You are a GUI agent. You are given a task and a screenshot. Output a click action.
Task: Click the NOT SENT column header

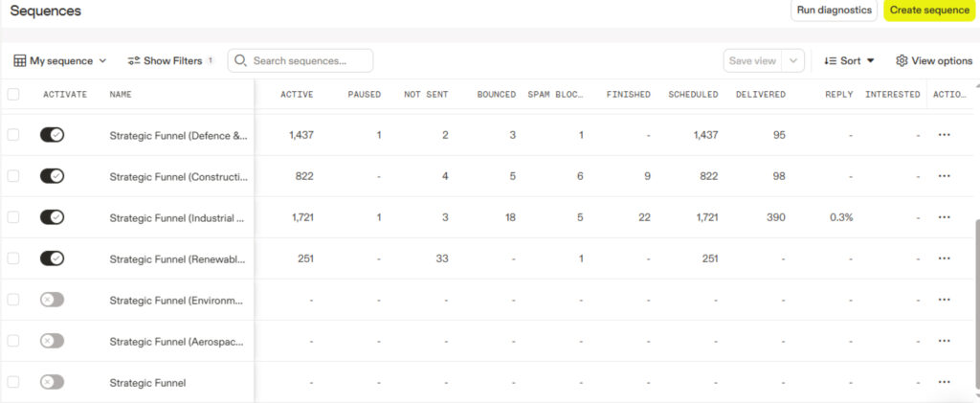[x=426, y=95]
